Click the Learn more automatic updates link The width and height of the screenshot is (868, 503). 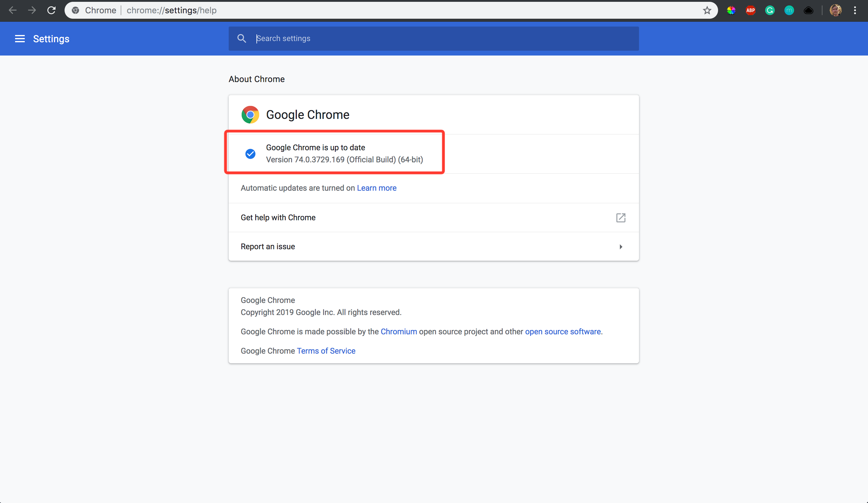[377, 187]
